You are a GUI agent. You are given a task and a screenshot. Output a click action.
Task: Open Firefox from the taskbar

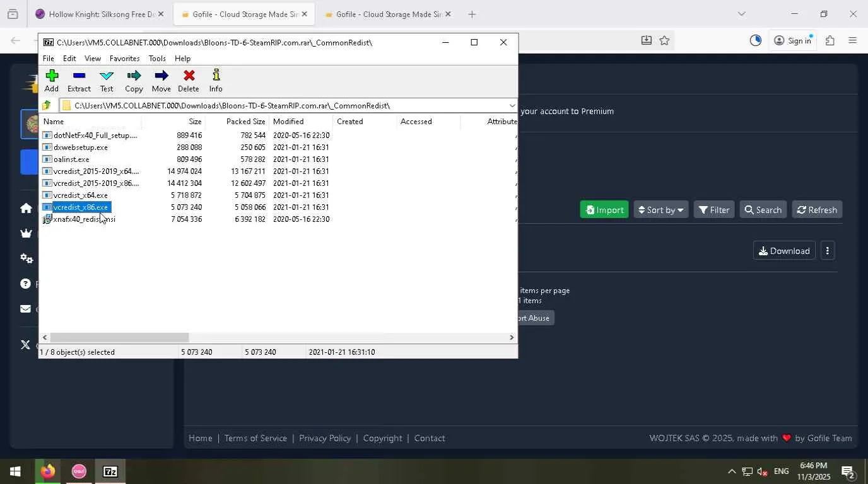[x=47, y=471]
